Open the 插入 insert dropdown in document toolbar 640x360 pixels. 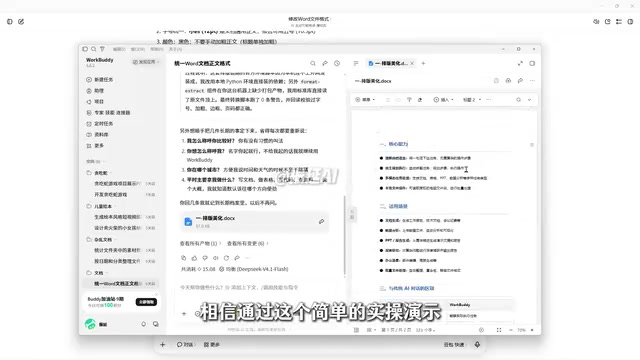pos(443,100)
